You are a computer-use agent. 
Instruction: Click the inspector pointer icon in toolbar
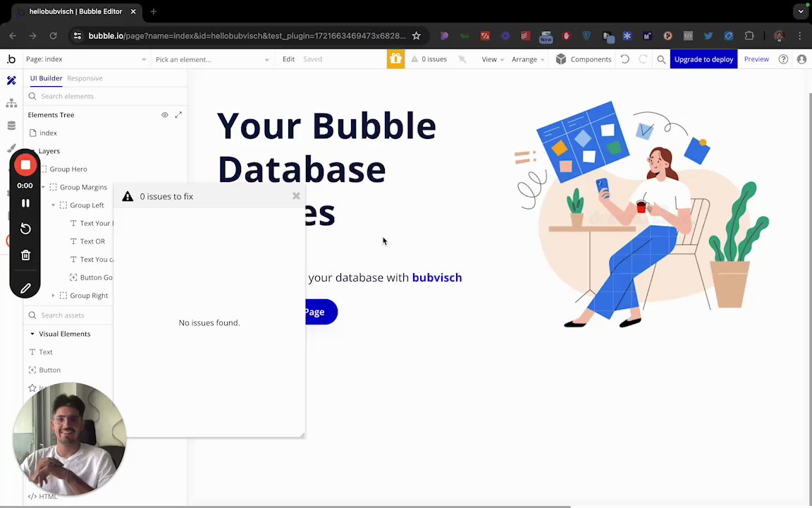[462, 59]
